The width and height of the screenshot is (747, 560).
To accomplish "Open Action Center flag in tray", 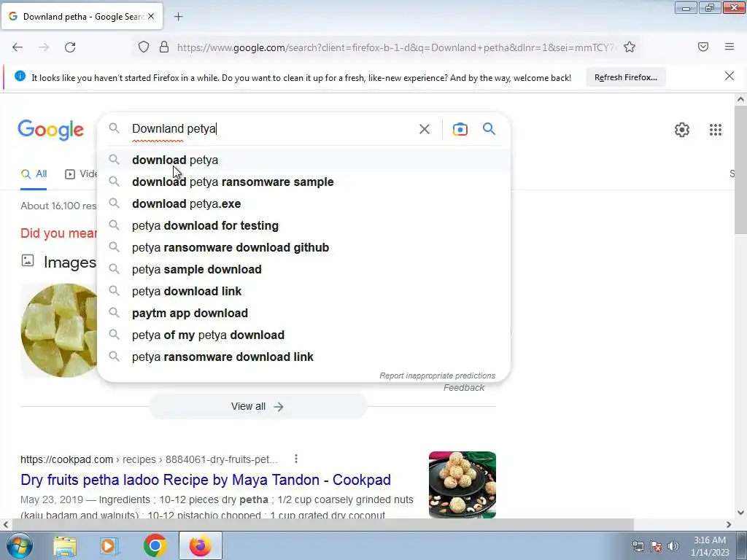I will (x=656, y=546).
